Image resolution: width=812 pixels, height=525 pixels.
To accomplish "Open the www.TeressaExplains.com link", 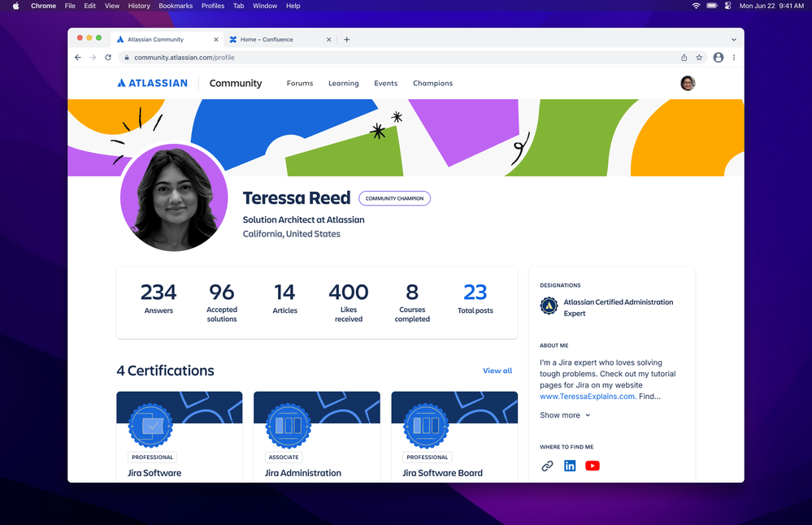I will (587, 397).
